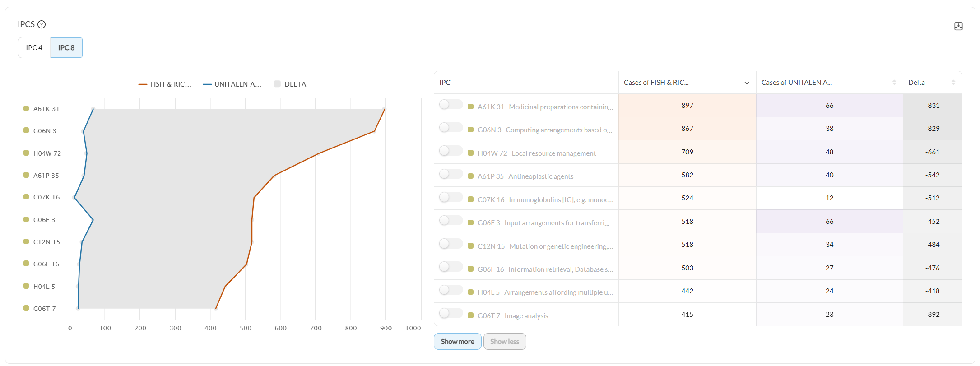Toggle the UNITALEN A... legend series

click(232, 84)
